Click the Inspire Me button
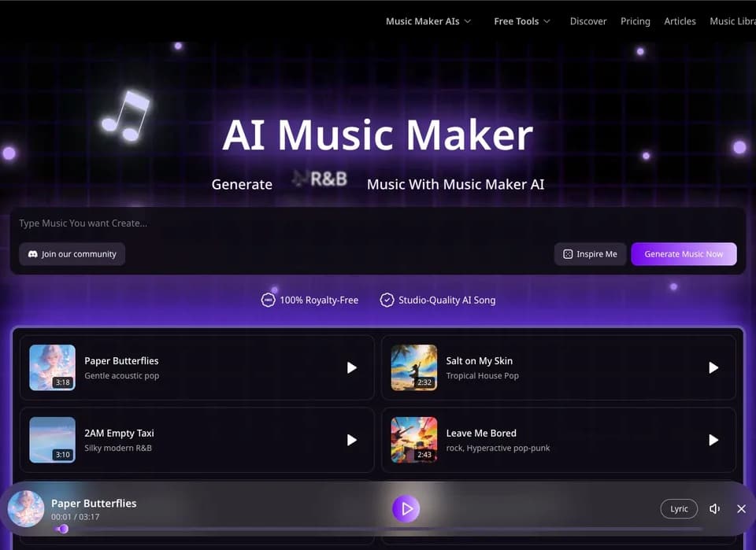 pyautogui.click(x=590, y=254)
